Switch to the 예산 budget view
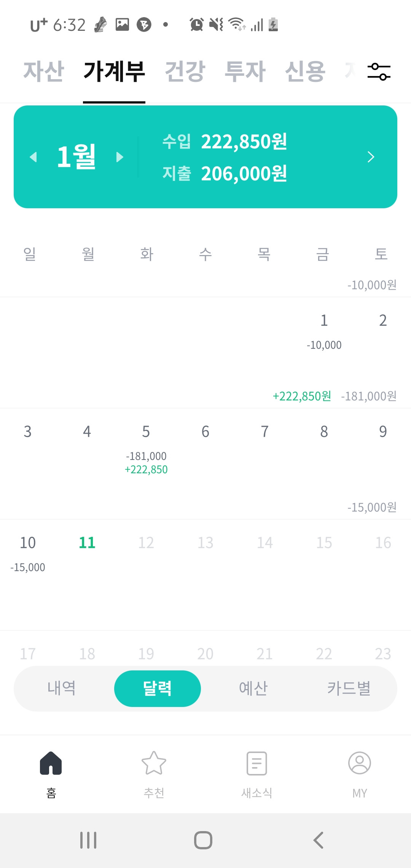Image resolution: width=411 pixels, height=868 pixels. (x=253, y=688)
